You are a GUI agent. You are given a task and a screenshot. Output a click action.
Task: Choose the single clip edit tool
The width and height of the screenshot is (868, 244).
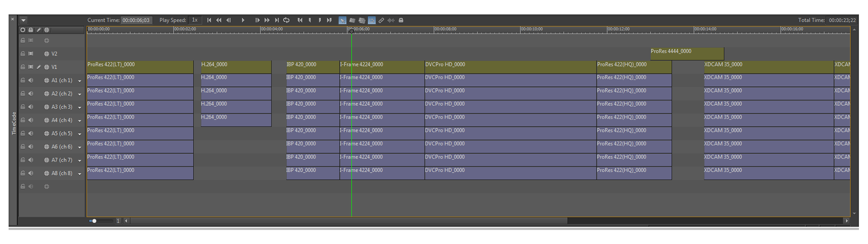tap(352, 20)
